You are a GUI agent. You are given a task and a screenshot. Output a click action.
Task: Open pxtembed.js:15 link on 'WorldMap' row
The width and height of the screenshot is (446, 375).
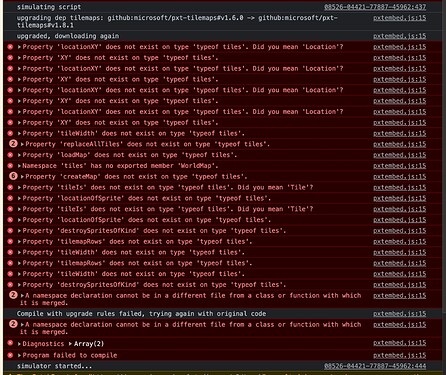pyautogui.click(x=400, y=166)
